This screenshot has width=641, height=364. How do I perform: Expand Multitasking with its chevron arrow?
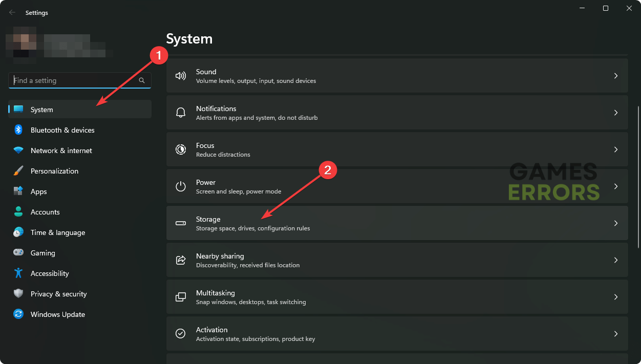[616, 297]
